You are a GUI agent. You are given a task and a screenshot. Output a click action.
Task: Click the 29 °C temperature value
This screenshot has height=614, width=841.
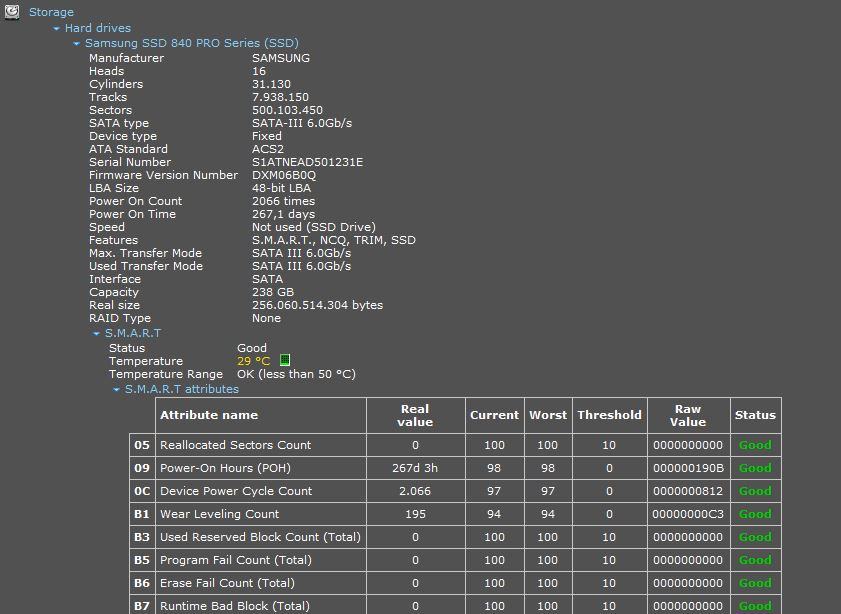pyautogui.click(x=254, y=361)
